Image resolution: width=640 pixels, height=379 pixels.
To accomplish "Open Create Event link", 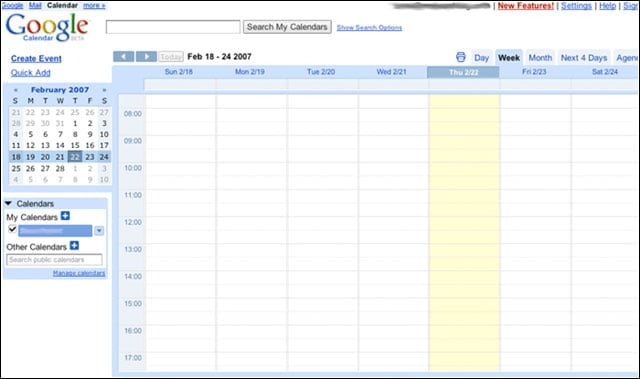I will click(36, 59).
